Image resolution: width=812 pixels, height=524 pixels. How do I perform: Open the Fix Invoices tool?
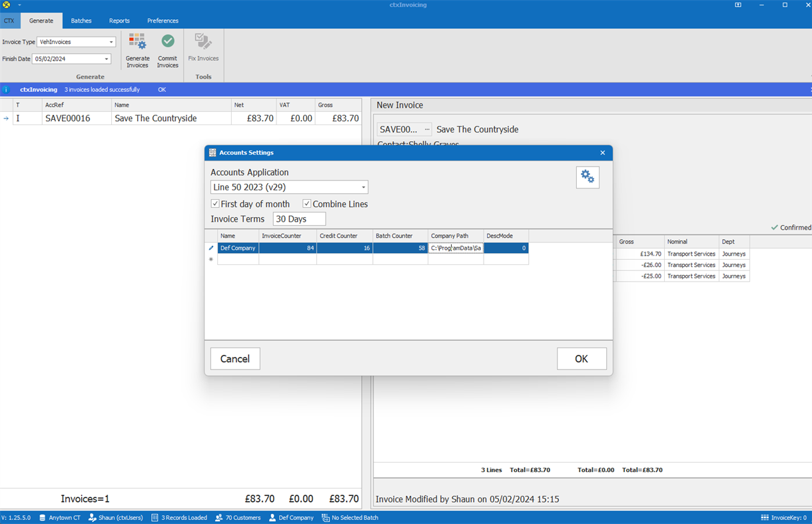pyautogui.click(x=203, y=41)
